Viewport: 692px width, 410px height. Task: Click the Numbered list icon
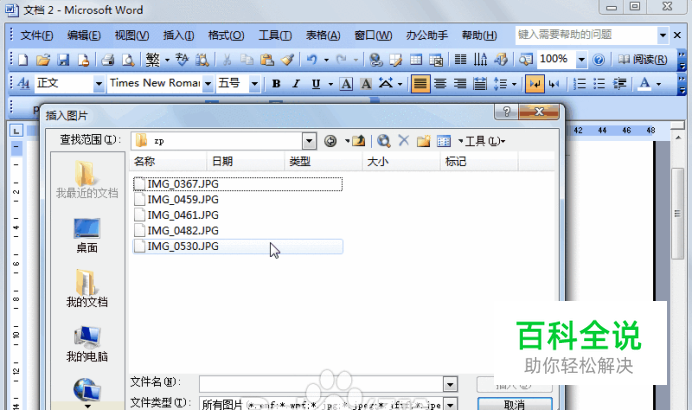tap(579, 83)
